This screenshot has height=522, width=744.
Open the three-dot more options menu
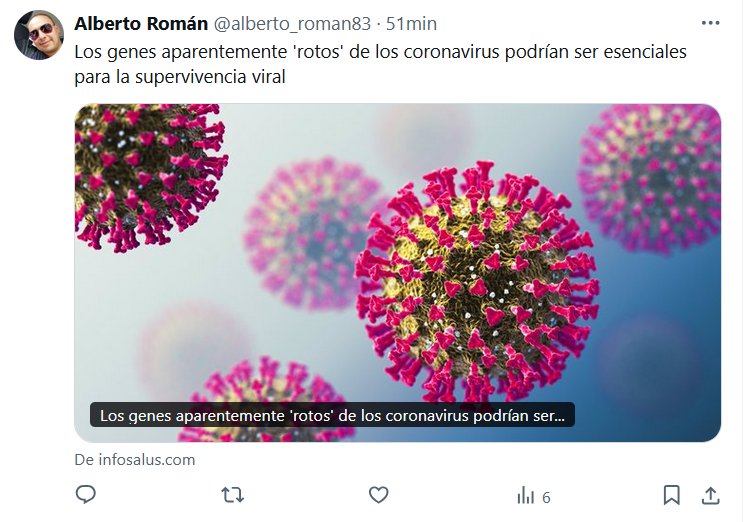710,23
